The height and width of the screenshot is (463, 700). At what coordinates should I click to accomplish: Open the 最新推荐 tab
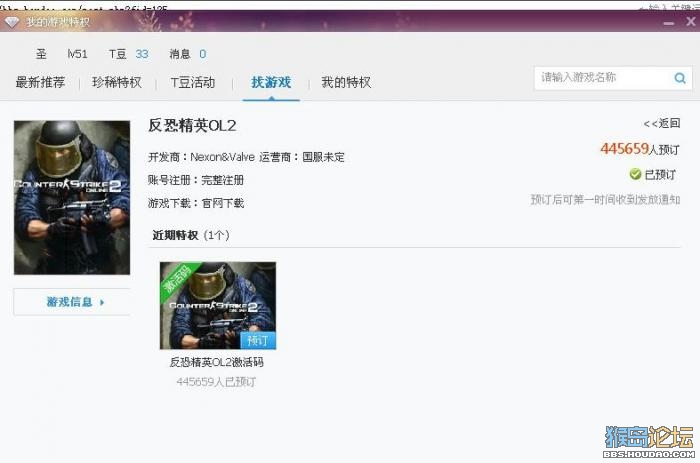pyautogui.click(x=41, y=82)
